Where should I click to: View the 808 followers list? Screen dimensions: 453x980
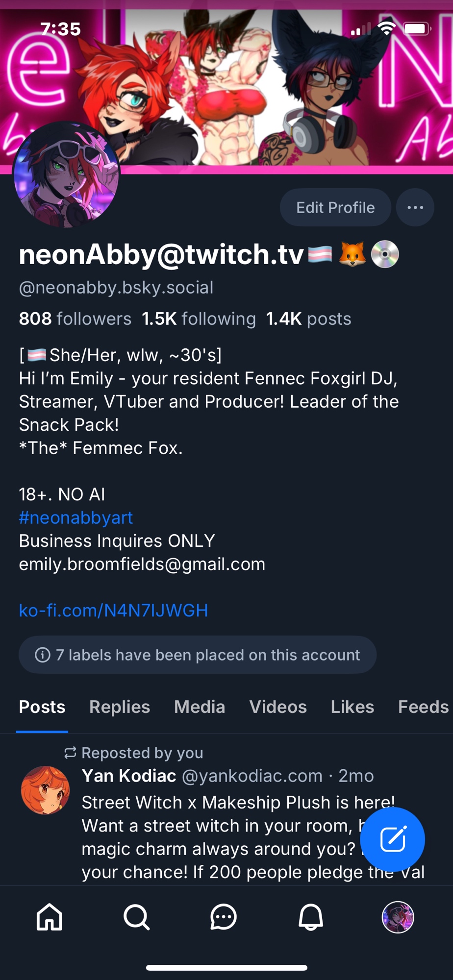(x=75, y=319)
